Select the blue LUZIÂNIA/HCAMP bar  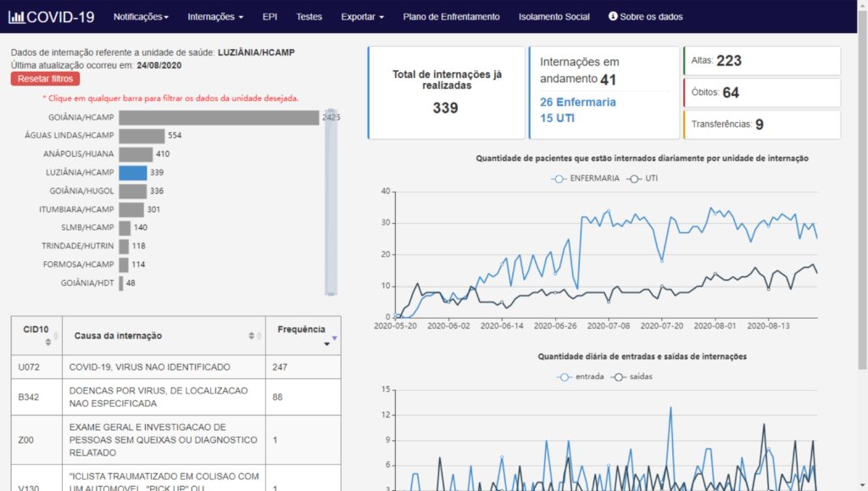coord(133,173)
